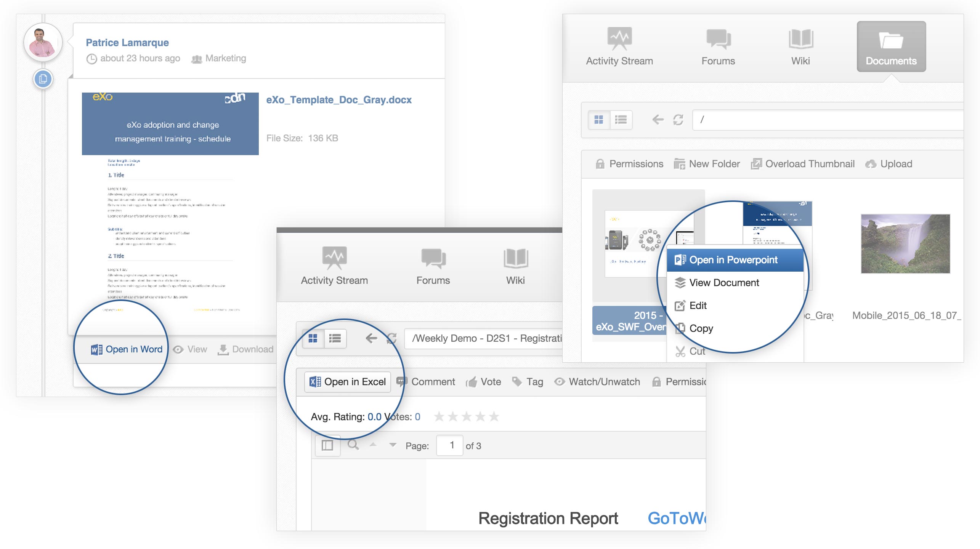980x549 pixels.
Task: Go to next page arrow
Action: pyautogui.click(x=393, y=445)
